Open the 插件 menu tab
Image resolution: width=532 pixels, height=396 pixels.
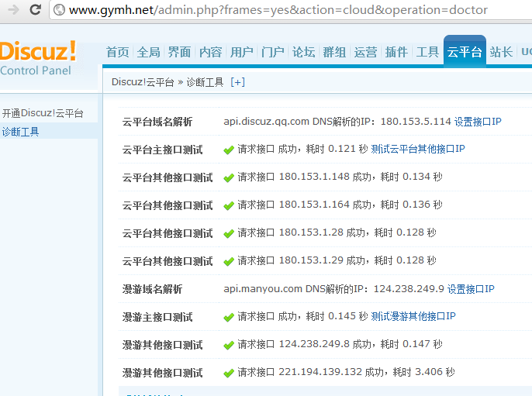point(396,52)
